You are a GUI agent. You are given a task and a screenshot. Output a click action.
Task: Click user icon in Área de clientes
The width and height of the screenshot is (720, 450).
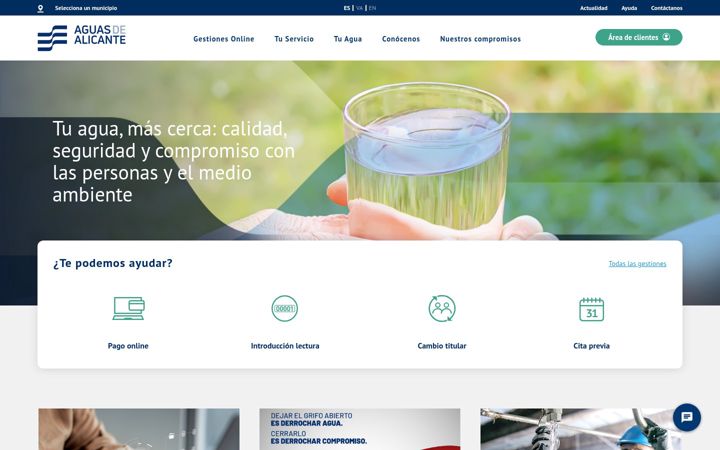click(666, 37)
